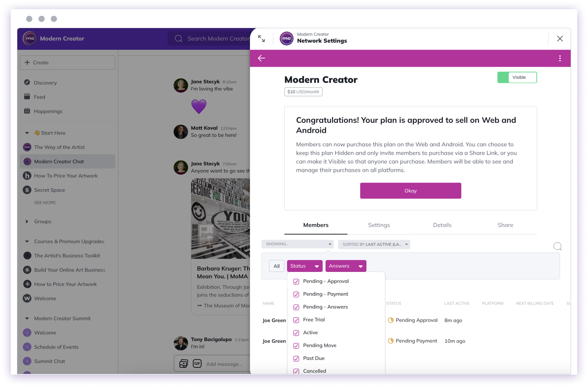Viewport: 588px width, 387px height.
Task: Toggle the Visible plan switch
Action: [517, 77]
